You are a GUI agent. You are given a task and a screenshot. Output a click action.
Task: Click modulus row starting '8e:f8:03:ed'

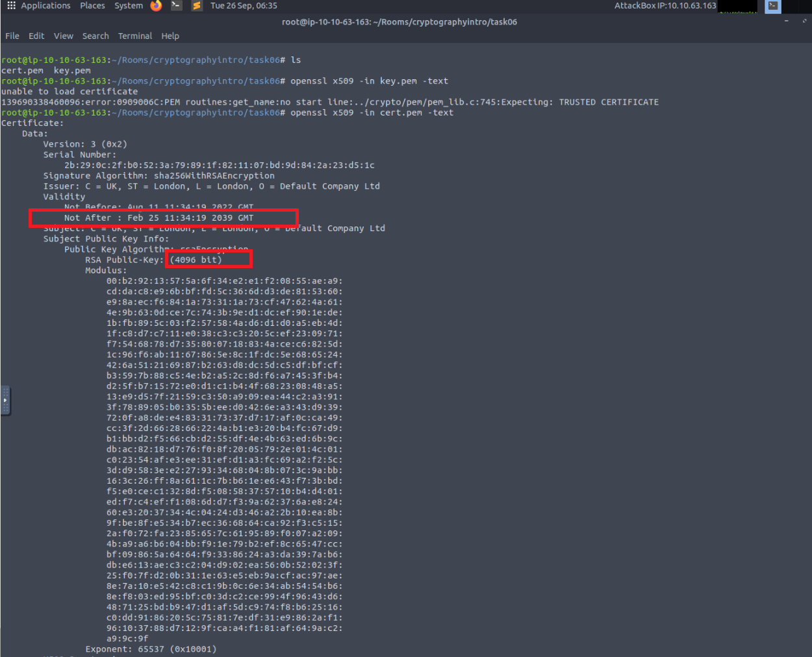[x=225, y=597]
